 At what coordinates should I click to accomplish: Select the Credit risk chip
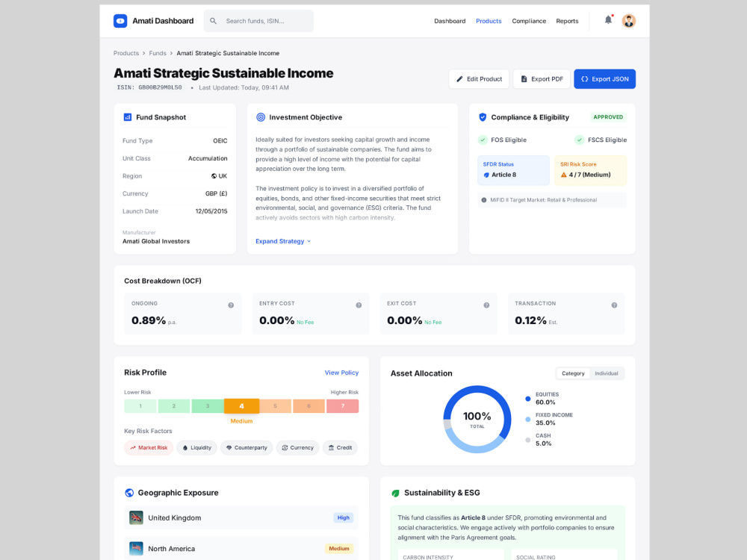(x=340, y=447)
